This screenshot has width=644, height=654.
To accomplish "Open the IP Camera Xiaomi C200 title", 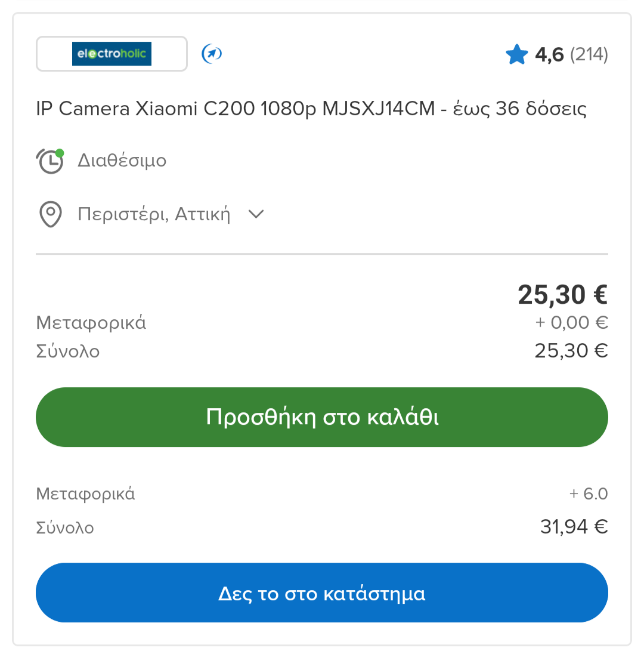I will point(311,109).
